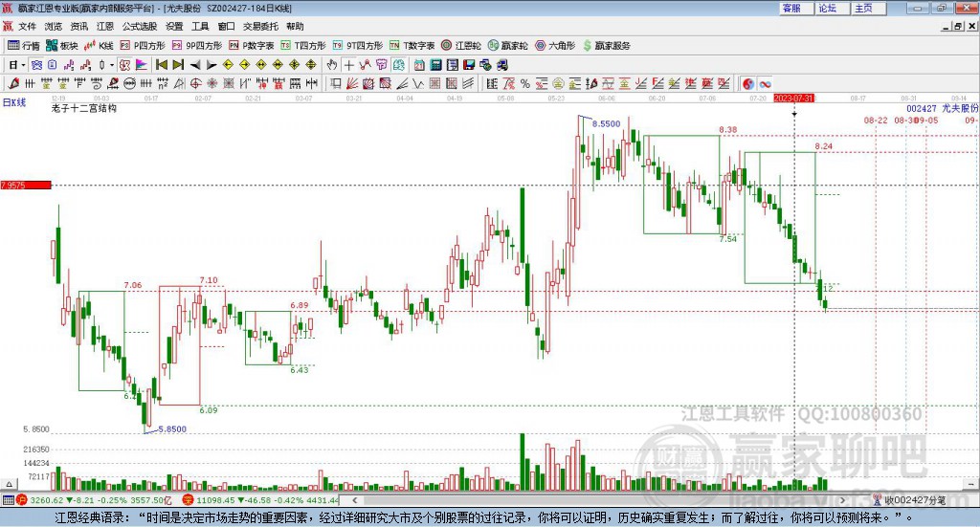980x527 pixels.
Task: Expand the volume panel up-arrow toggle
Action: click(8, 484)
